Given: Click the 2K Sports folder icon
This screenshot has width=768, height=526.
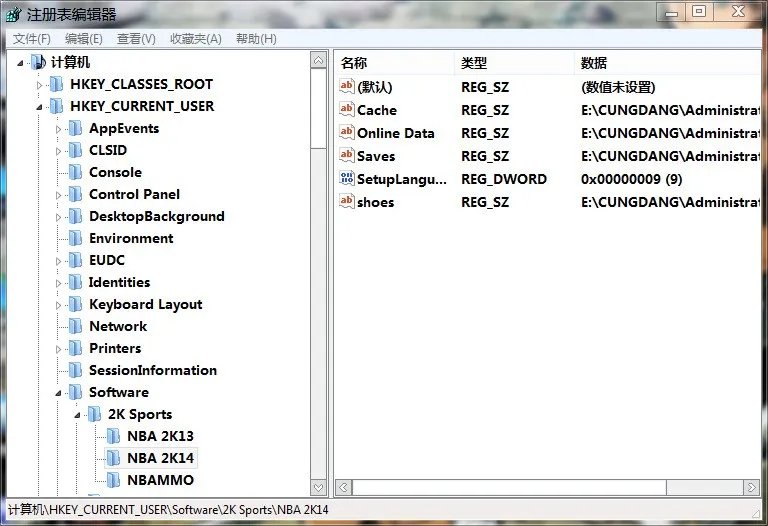Looking at the screenshot, I should pyautogui.click(x=95, y=414).
